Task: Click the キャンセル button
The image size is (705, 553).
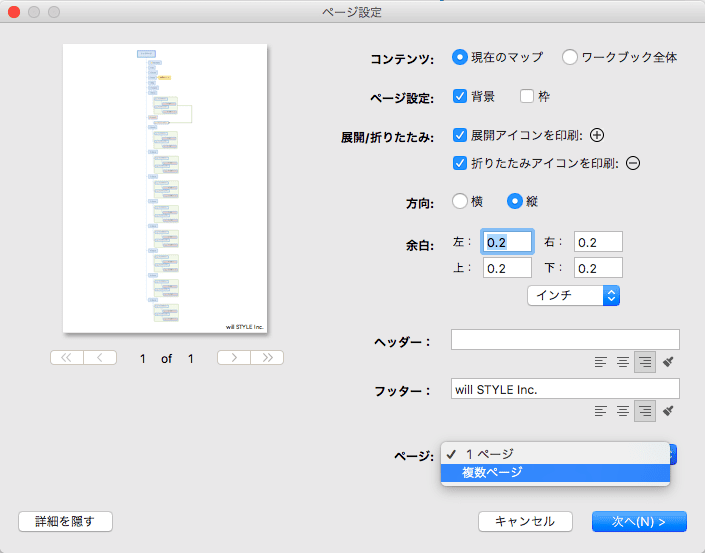Action: [525, 522]
